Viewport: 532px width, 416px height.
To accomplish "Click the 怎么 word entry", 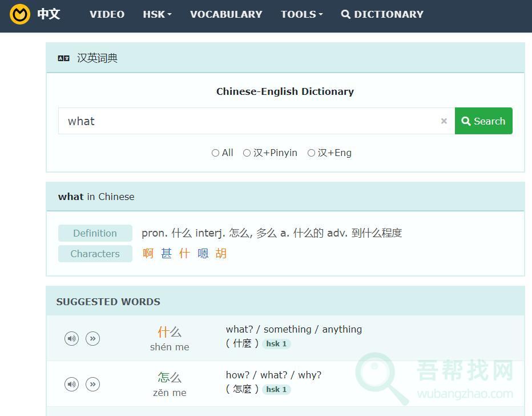I will [x=169, y=377].
